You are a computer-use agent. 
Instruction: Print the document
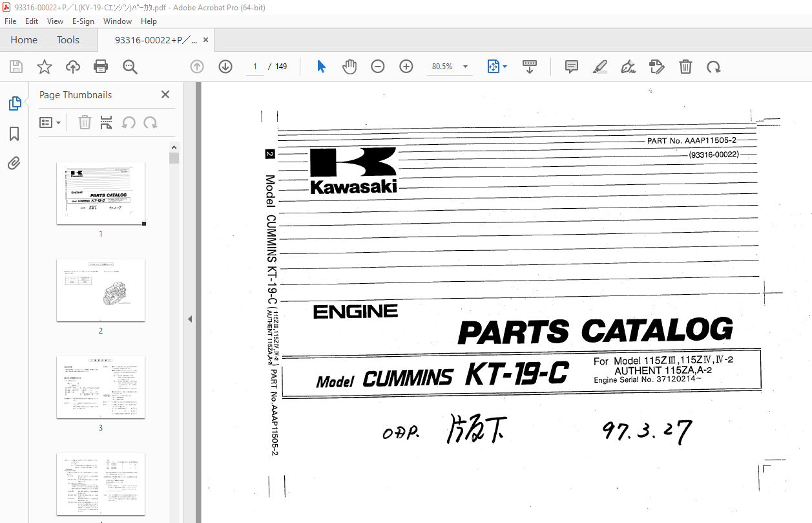coord(101,67)
